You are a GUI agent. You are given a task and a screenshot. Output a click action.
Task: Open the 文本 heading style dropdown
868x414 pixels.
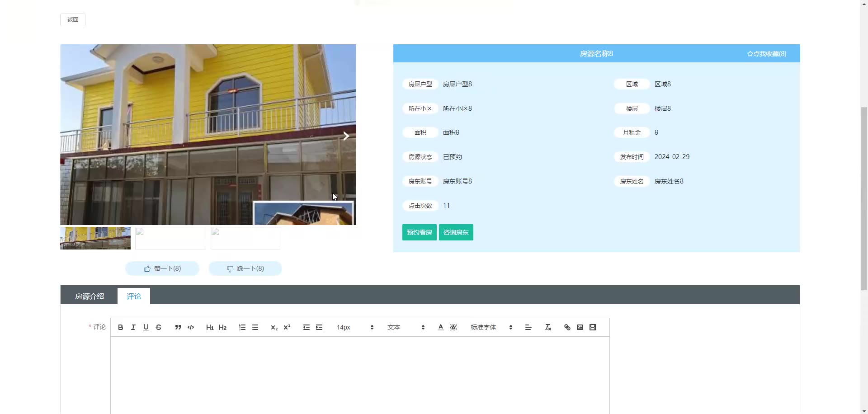(406, 327)
